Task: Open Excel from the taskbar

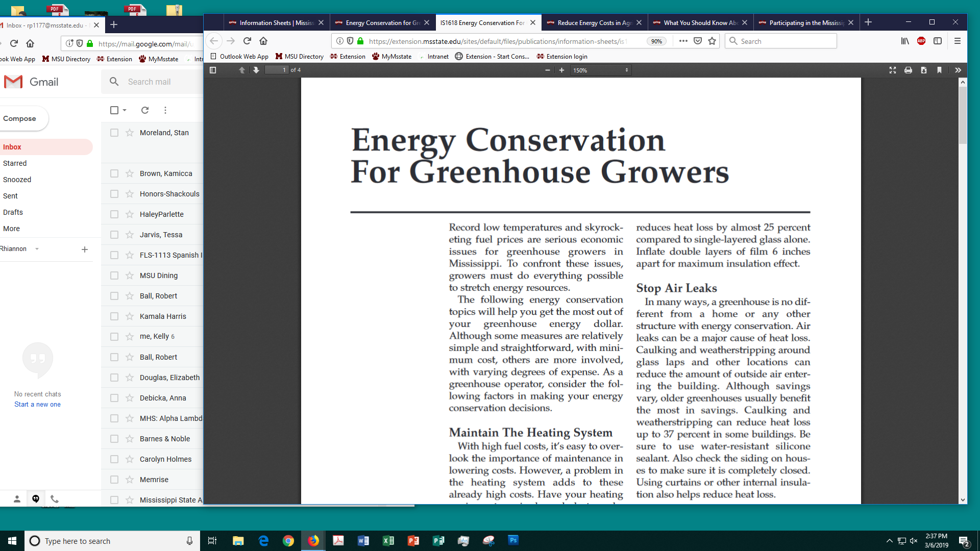Action: [x=388, y=541]
